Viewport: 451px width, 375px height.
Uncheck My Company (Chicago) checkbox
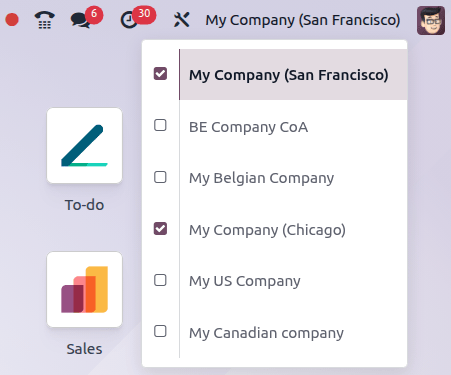160,229
